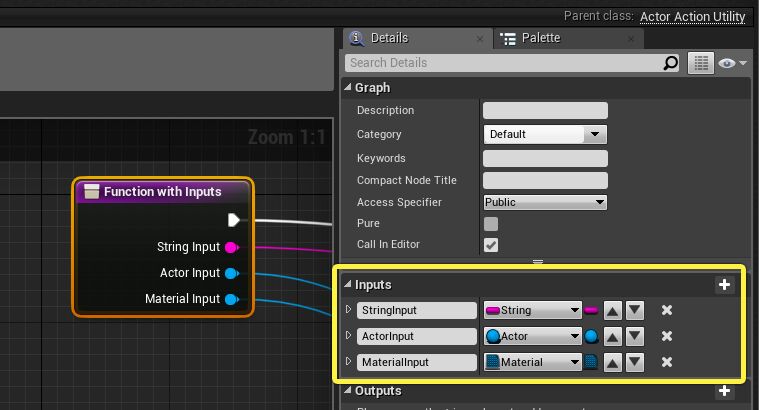
Task: Edit the MaterialInput name field
Action: [416, 362]
